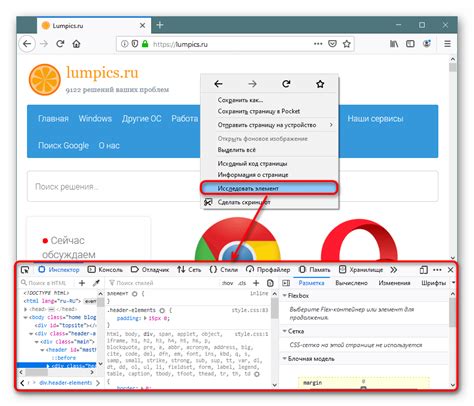The image size is (474, 406).
Task: Save page to Pocket from address bar
Action: pos(332,44)
